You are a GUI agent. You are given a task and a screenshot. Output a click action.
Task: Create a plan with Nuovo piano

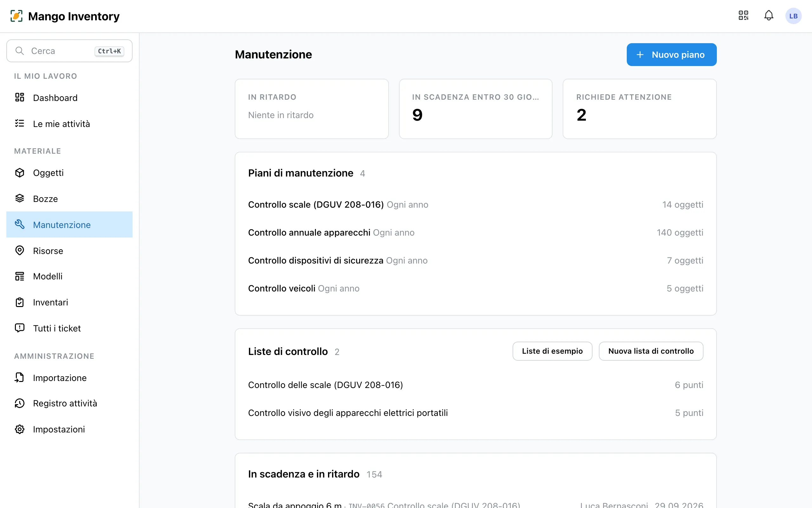click(671, 54)
